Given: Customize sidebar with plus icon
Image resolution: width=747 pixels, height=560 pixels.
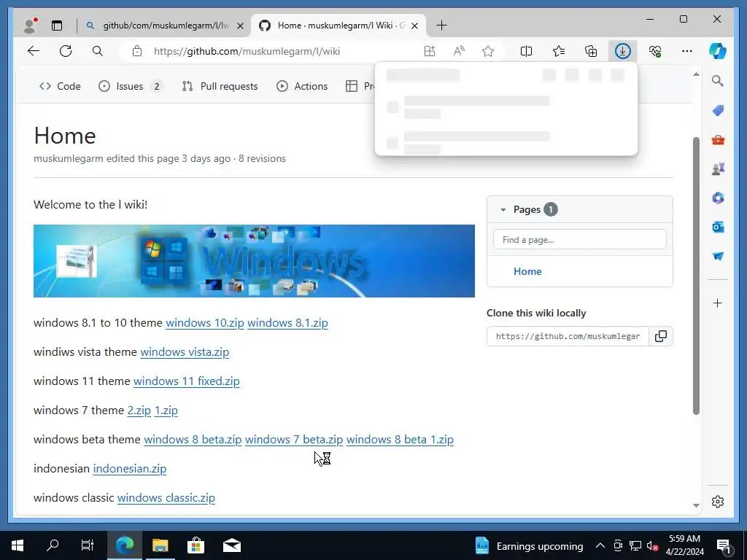Looking at the screenshot, I should [718, 303].
